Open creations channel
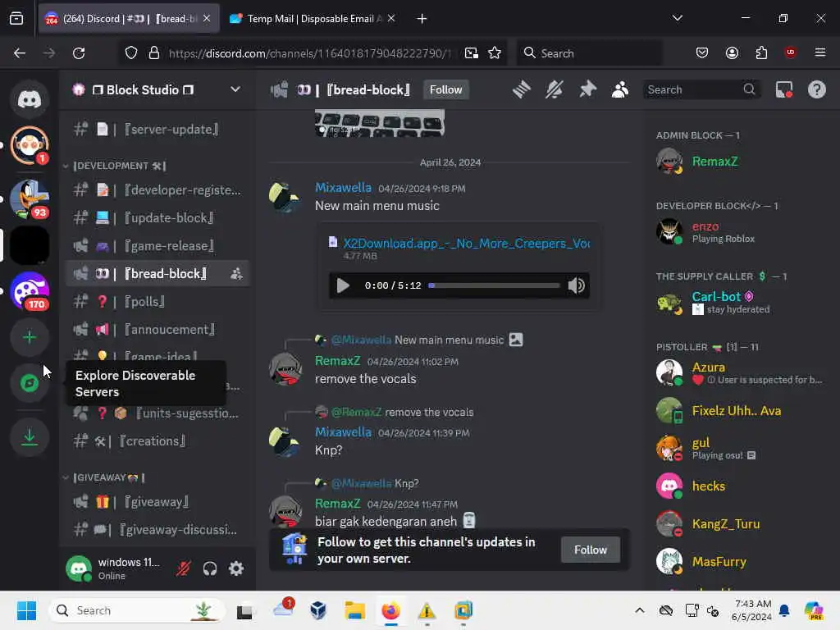840x630 pixels. pyautogui.click(x=157, y=441)
